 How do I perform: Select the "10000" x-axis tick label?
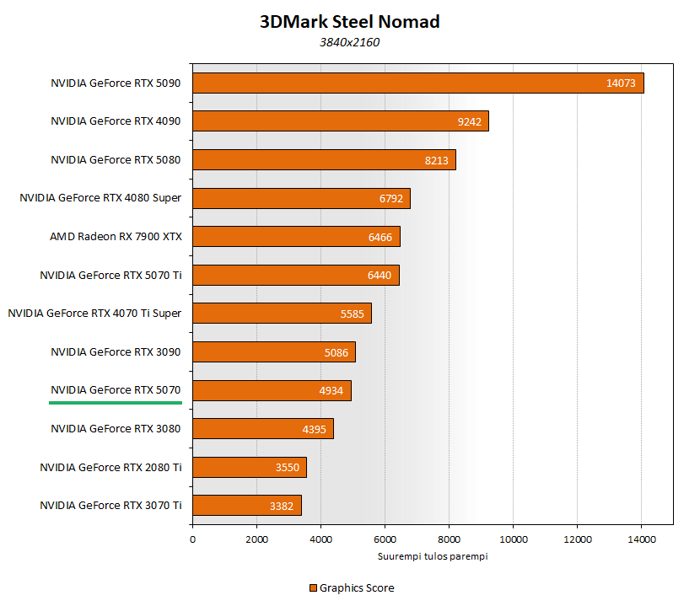pyautogui.click(x=514, y=539)
